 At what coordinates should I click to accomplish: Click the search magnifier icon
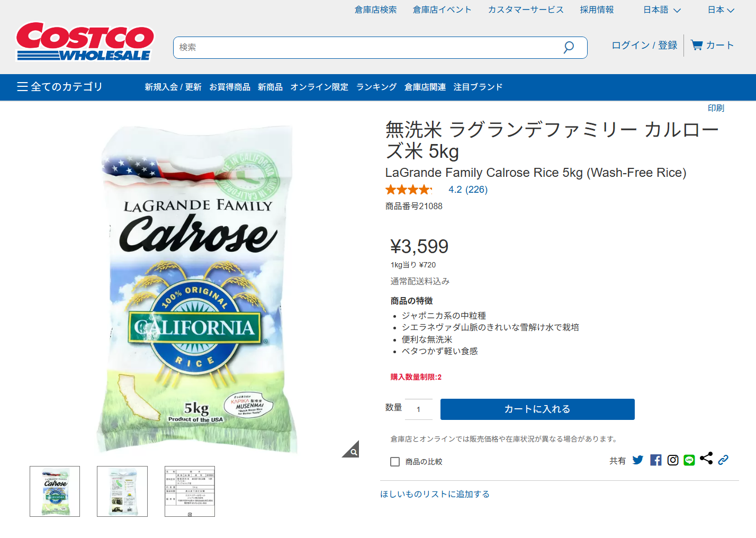click(x=569, y=48)
